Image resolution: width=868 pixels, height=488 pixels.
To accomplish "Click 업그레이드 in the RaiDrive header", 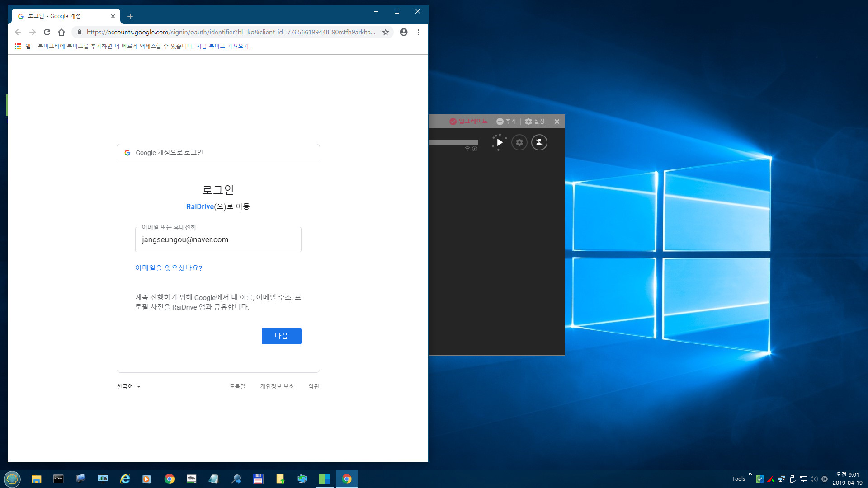I will (x=468, y=122).
